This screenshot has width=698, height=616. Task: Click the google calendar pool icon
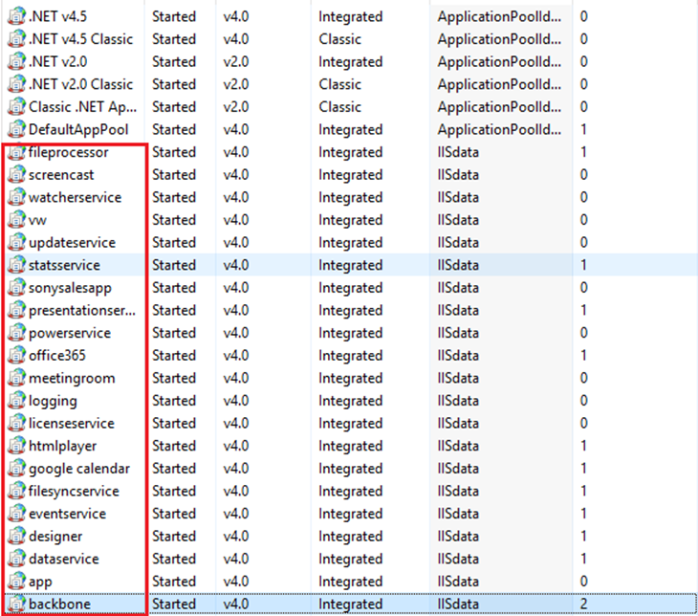point(16,469)
